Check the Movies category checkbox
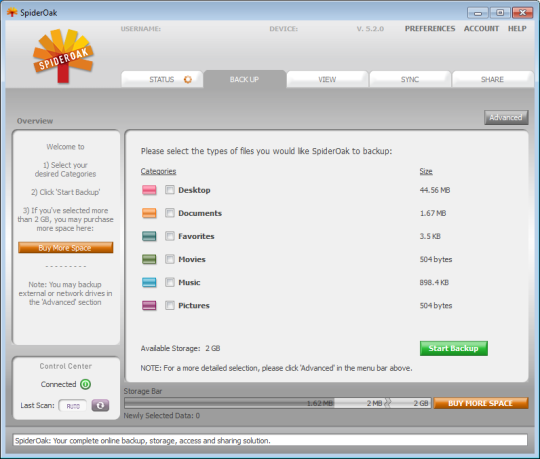The image size is (540, 459). [x=170, y=259]
